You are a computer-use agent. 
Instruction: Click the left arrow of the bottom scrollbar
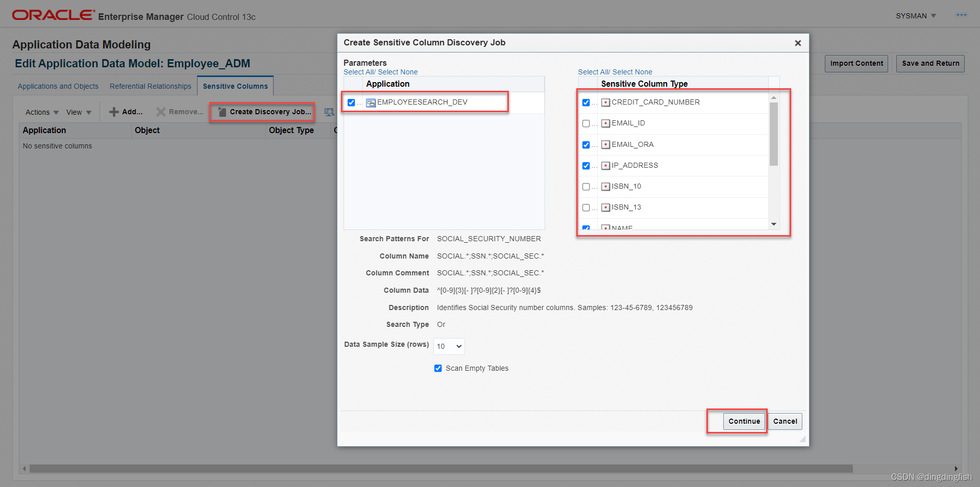pos(24,468)
